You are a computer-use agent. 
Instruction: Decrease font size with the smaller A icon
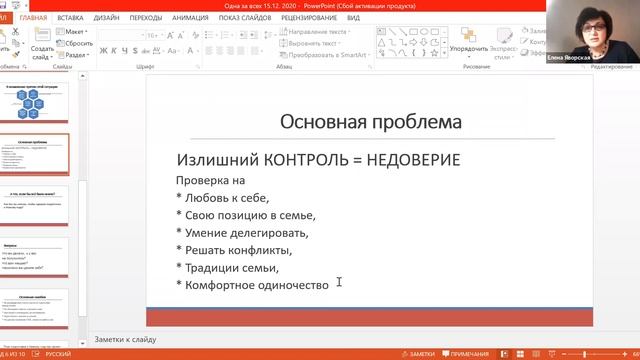click(x=181, y=36)
